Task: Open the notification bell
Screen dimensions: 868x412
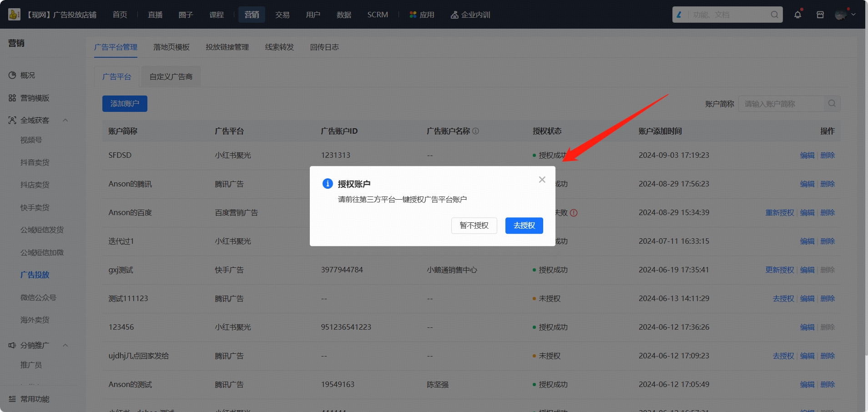Action: pos(797,15)
